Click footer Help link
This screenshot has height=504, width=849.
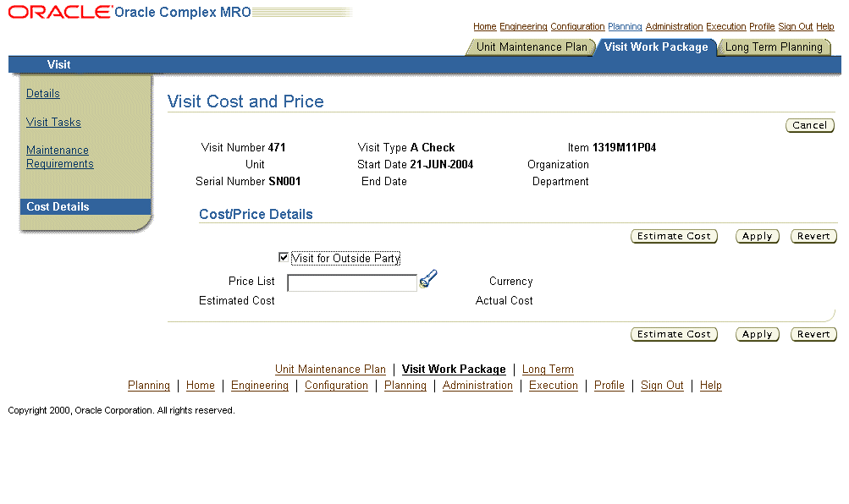pyautogui.click(x=710, y=386)
